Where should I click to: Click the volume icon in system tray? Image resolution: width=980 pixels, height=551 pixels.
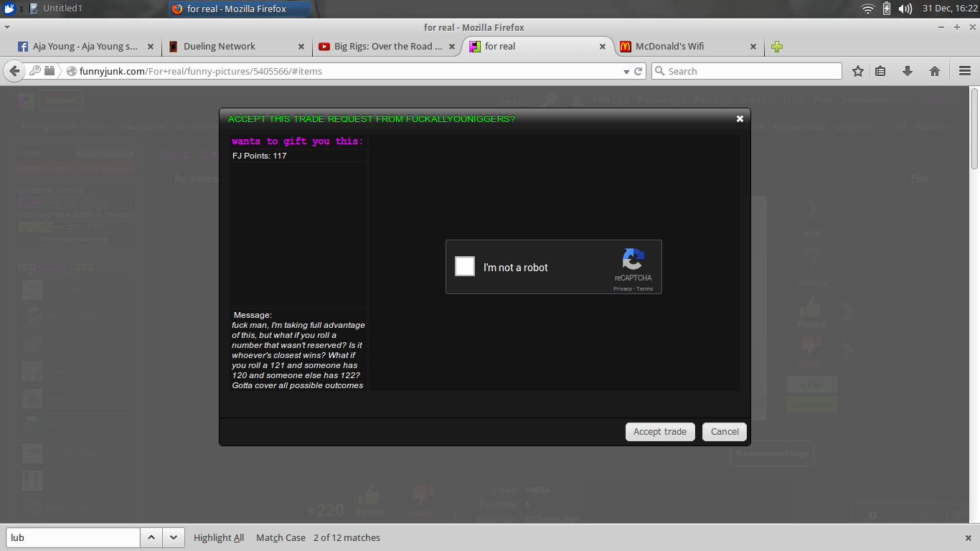905,9
